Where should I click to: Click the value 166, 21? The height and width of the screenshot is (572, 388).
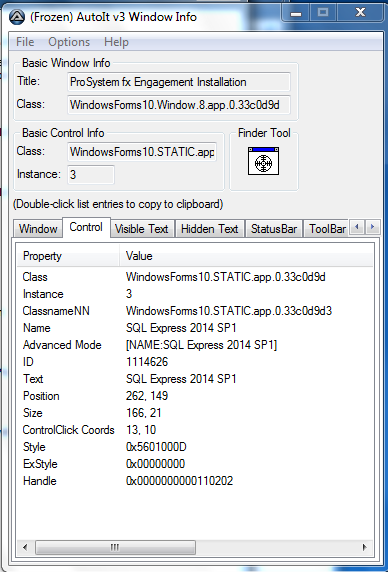click(x=144, y=413)
